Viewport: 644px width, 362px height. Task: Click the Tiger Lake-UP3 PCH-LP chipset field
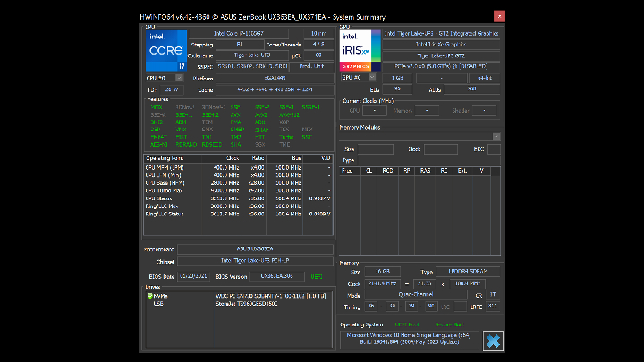click(254, 261)
